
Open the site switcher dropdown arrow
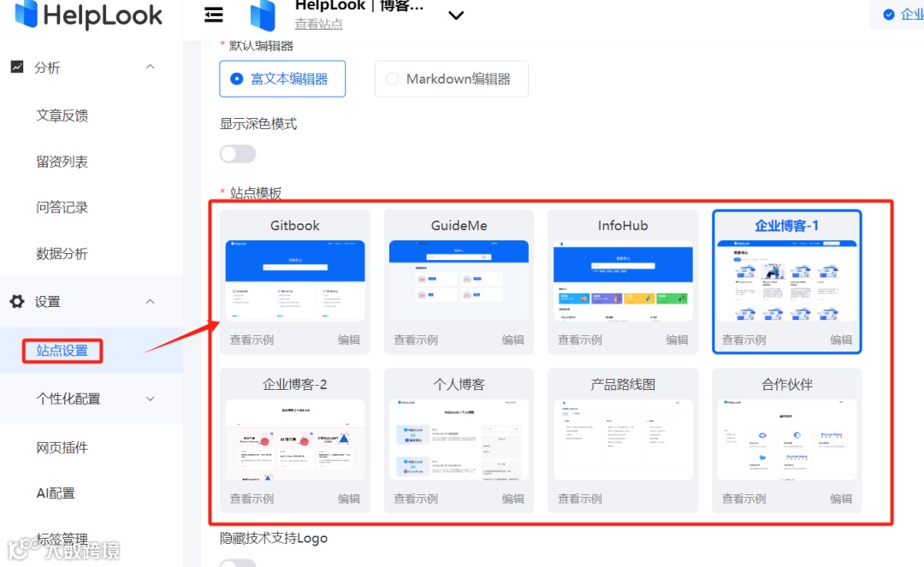pos(456,15)
